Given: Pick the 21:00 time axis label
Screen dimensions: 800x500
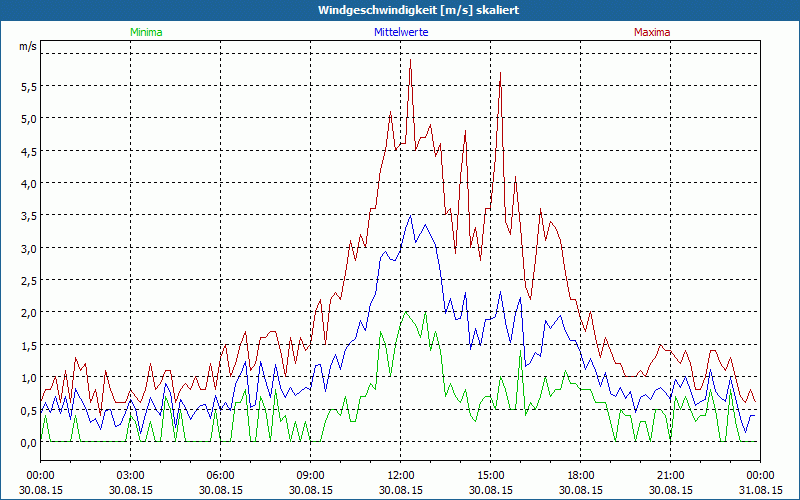Looking at the screenshot, I should click(671, 475).
